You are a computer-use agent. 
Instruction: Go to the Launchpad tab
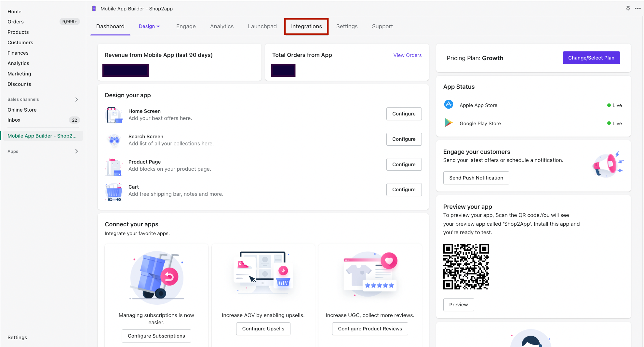pyautogui.click(x=262, y=26)
